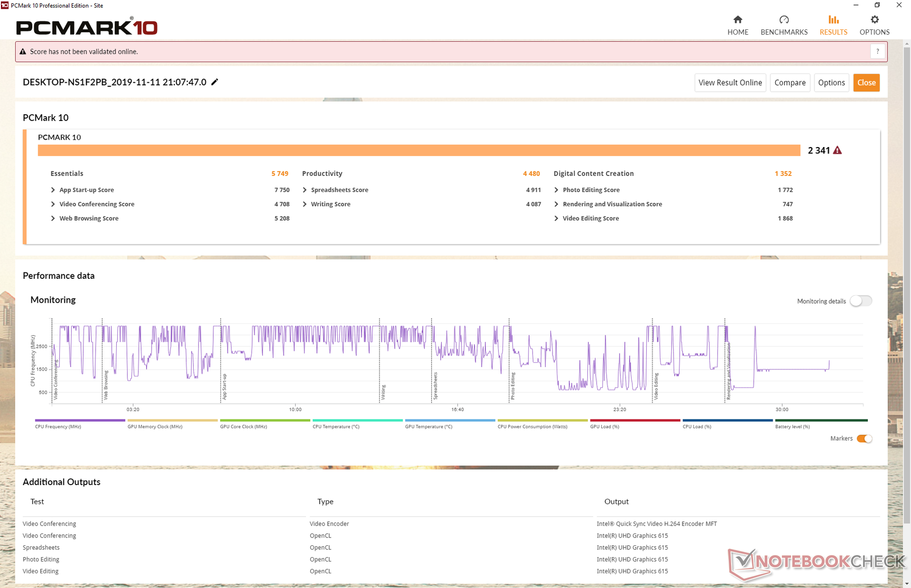This screenshot has height=588, width=911.
Task: Click Intel Quick Sync Video H.264 Encoder output
Action: point(657,524)
